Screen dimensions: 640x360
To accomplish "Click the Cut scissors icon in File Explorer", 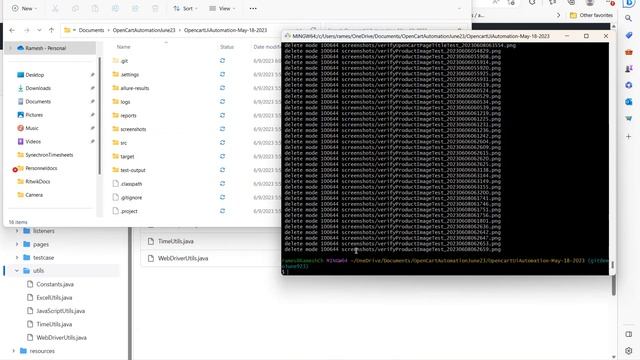I will pyautogui.click(x=55, y=9).
